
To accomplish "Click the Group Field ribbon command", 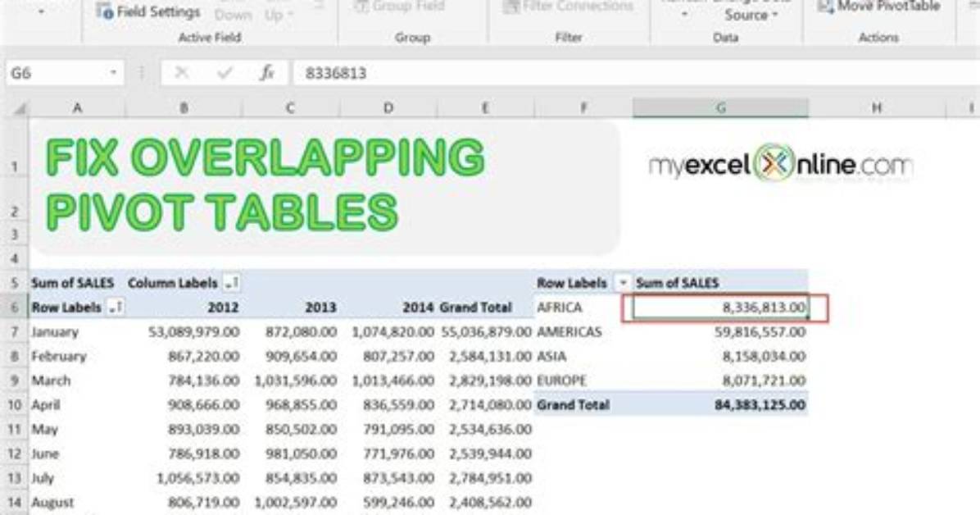I will 399,7.
